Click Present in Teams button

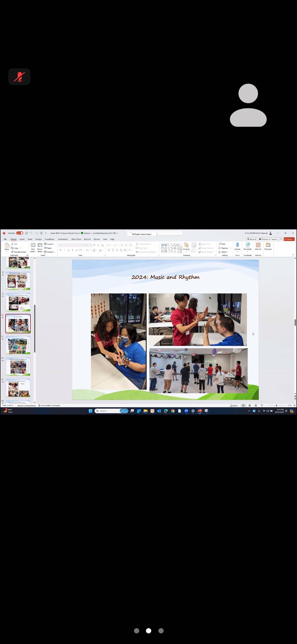tap(268, 239)
